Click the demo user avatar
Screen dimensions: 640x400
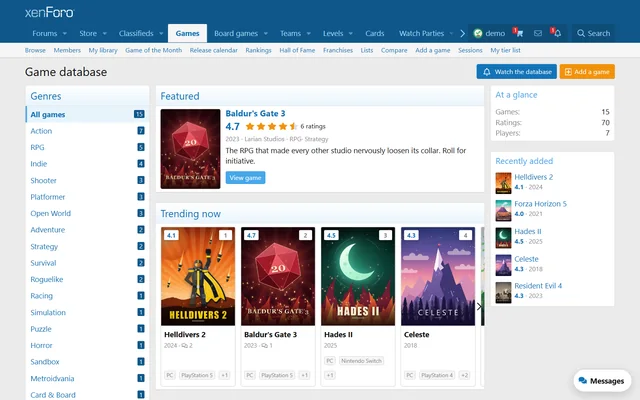(478, 33)
